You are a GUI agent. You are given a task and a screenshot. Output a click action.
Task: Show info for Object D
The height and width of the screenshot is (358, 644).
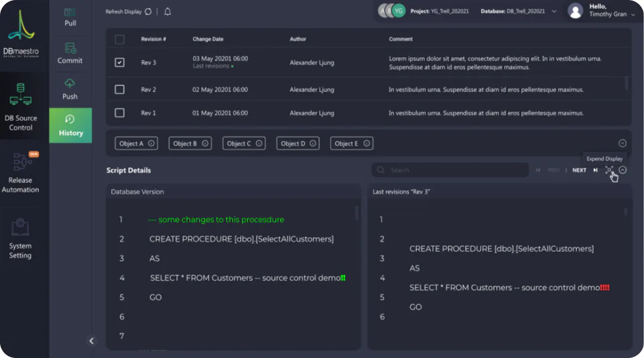click(313, 143)
